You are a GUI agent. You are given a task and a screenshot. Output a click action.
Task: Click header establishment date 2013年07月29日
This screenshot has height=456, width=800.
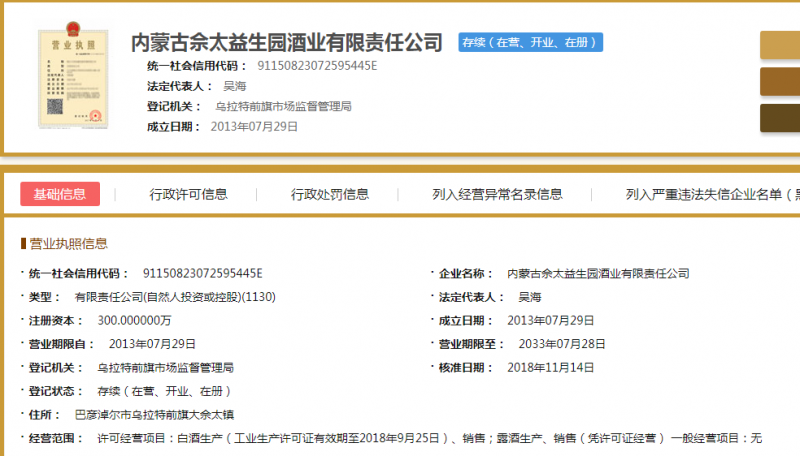coord(254,126)
